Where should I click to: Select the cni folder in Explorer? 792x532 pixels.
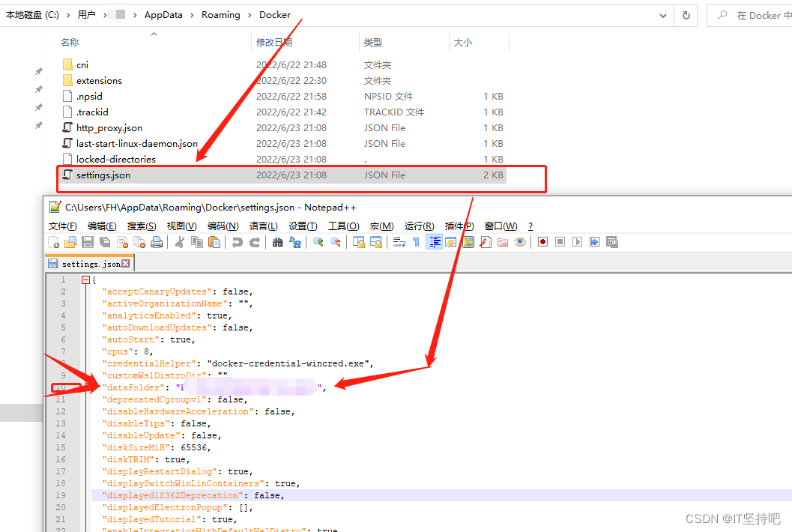(82, 64)
